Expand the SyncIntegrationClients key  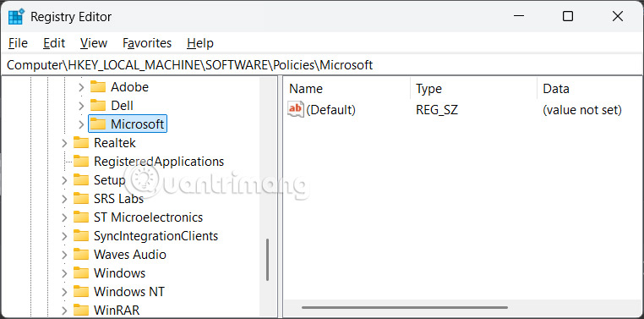click(x=64, y=236)
